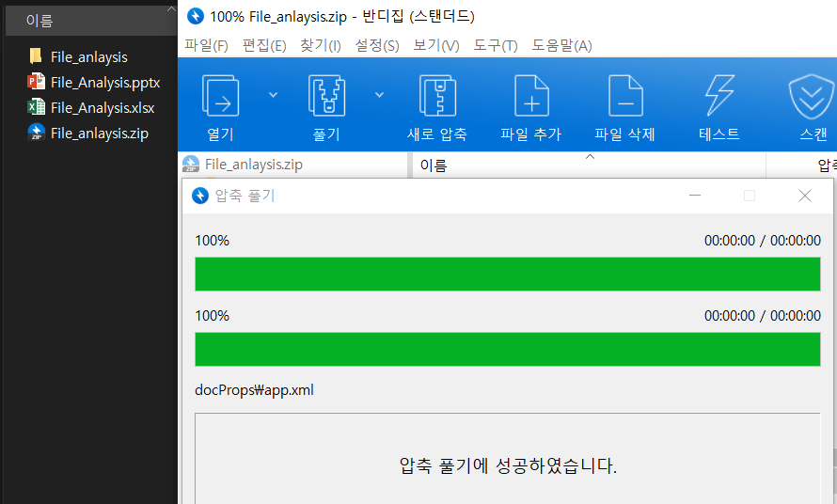Viewport: 837px width, 504px height.
Task: Run the 테스트 (Test) lightning icon
Action: [x=719, y=96]
